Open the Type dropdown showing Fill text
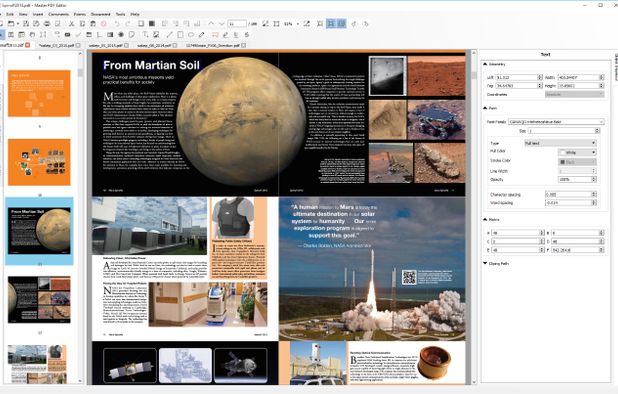The height and width of the screenshot is (394, 618). [560, 143]
